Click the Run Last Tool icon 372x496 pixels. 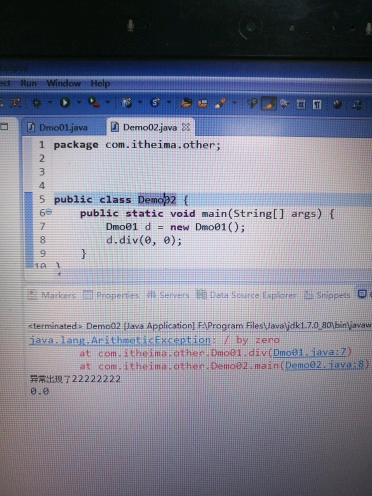[x=94, y=102]
